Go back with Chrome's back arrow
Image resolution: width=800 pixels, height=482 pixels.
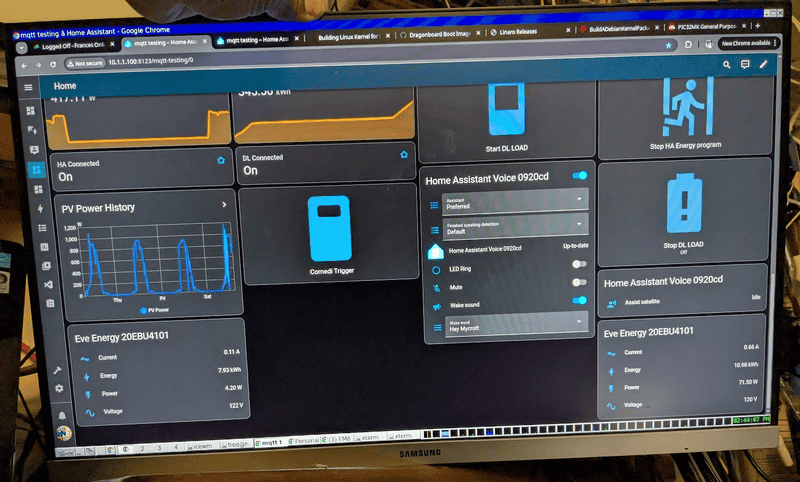[24, 65]
